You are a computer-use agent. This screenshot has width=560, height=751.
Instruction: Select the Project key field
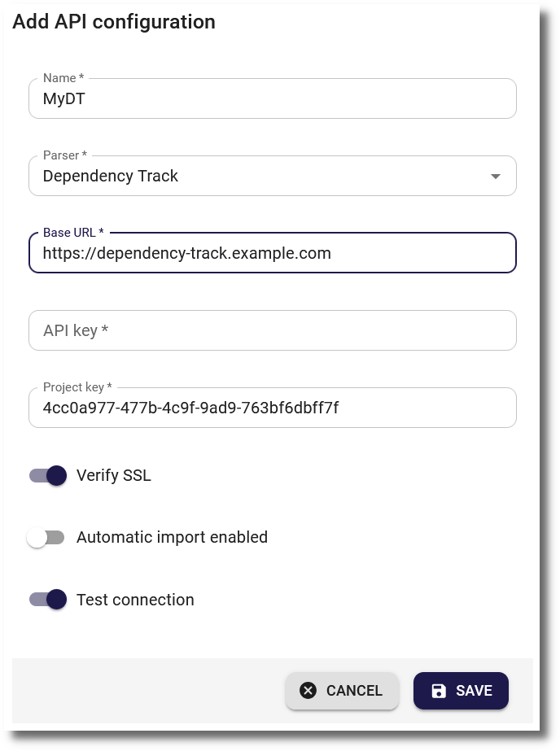point(273,407)
